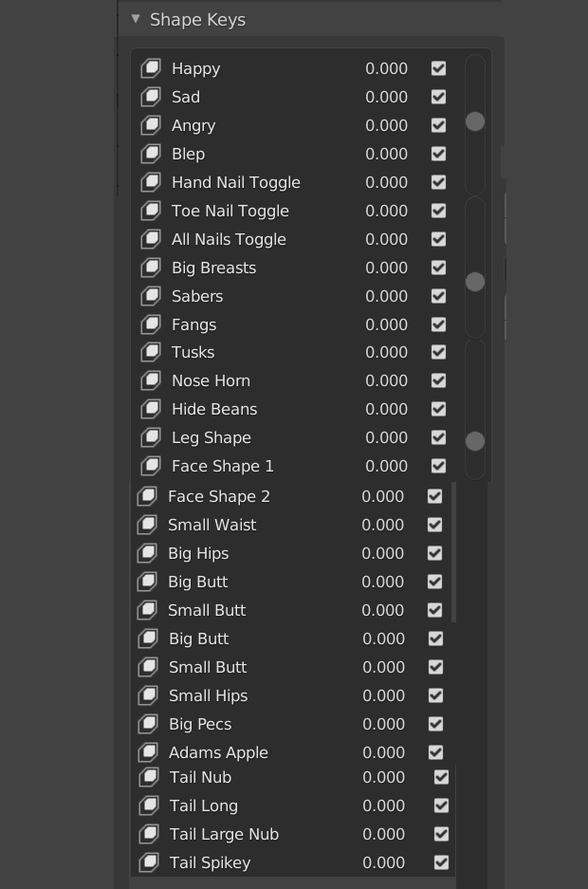Screen dimensions: 588x889
Task: Collapse the Shape Keys panel triangle
Action: pyautogui.click(x=136, y=19)
